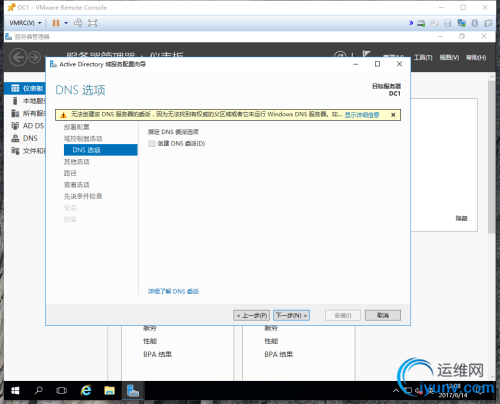Click the VMRC sound device icon

(x=475, y=23)
